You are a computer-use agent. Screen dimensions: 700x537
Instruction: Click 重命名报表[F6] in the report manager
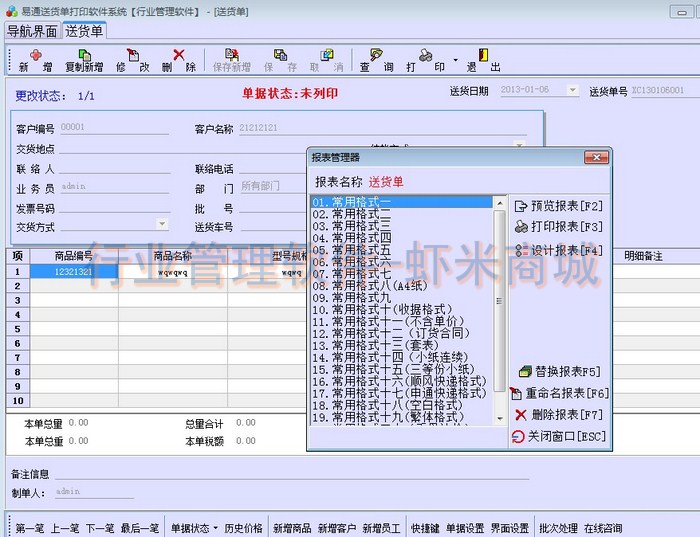pos(560,393)
